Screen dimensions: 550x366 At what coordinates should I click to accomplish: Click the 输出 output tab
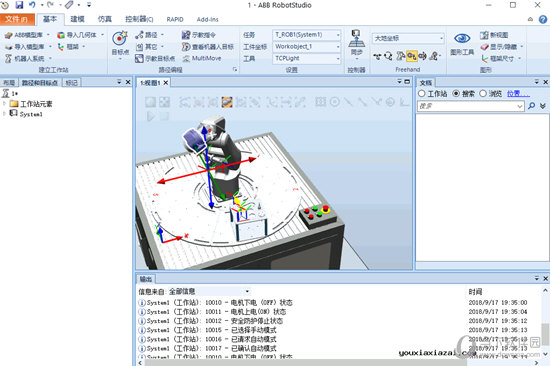click(x=146, y=279)
